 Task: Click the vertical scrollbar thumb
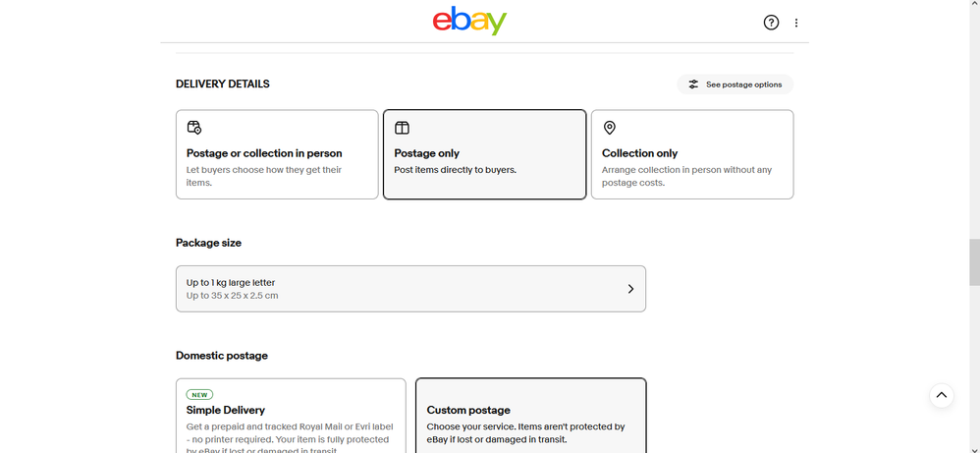pyautogui.click(x=974, y=261)
